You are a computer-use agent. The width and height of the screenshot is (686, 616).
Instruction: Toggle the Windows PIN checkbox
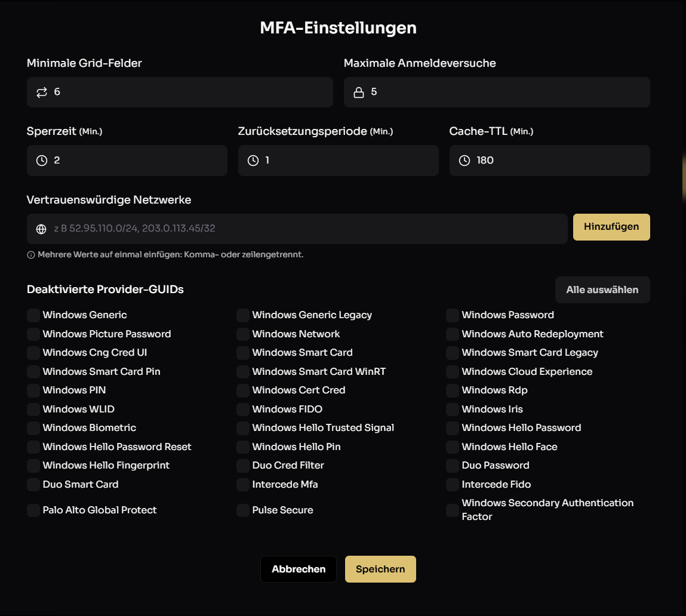click(x=33, y=390)
